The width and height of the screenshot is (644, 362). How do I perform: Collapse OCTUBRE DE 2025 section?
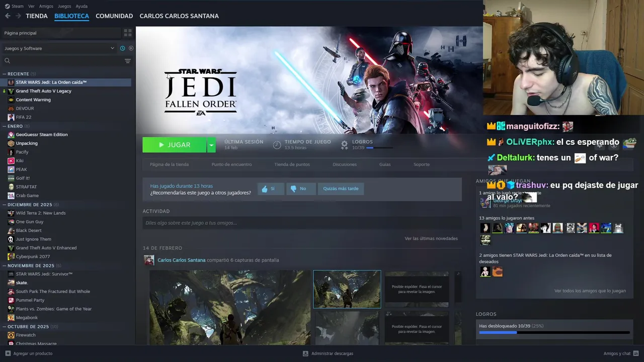[x=5, y=326]
